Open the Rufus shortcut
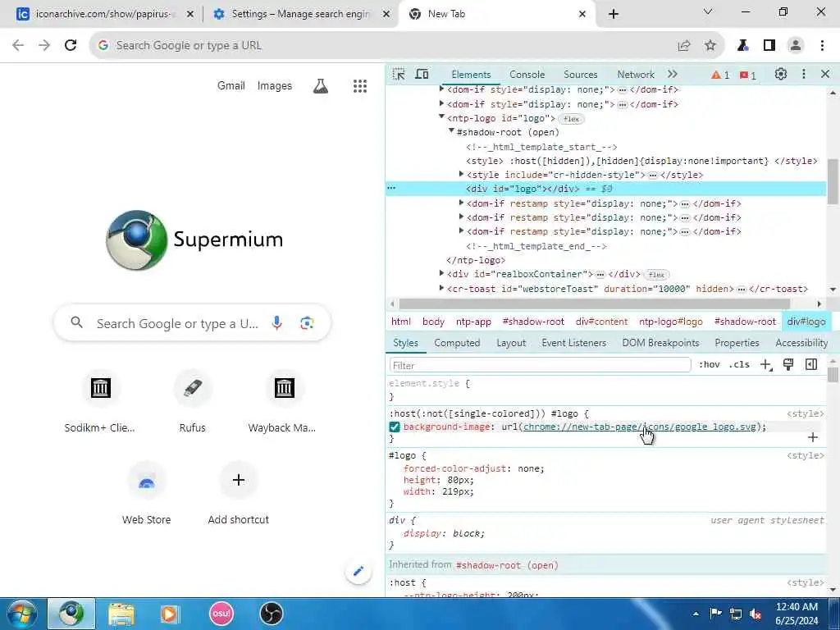This screenshot has width=840, height=630. 192,400
